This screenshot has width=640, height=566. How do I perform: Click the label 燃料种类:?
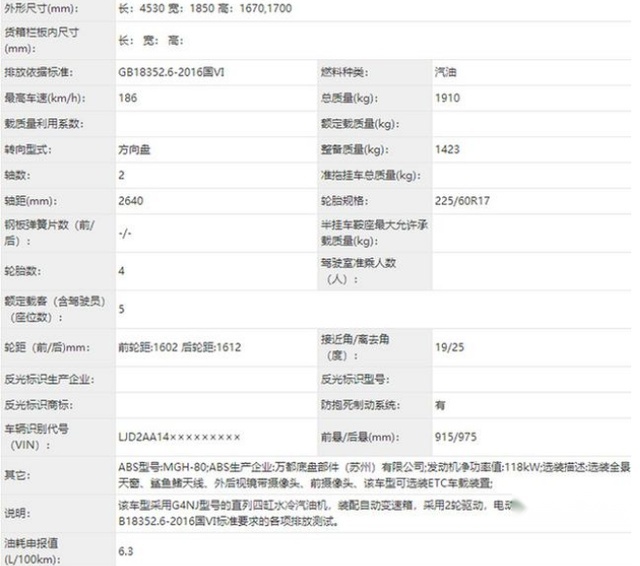(344, 73)
